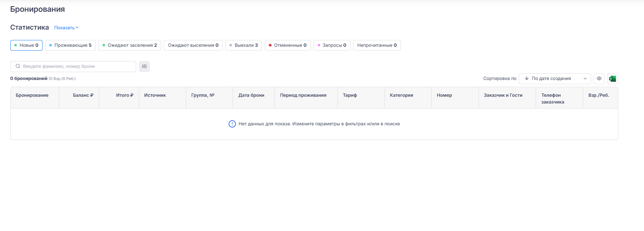Image resolution: width=644 pixels, height=231 pixels.
Task: Click the info icon in empty table message
Action: 232,124
